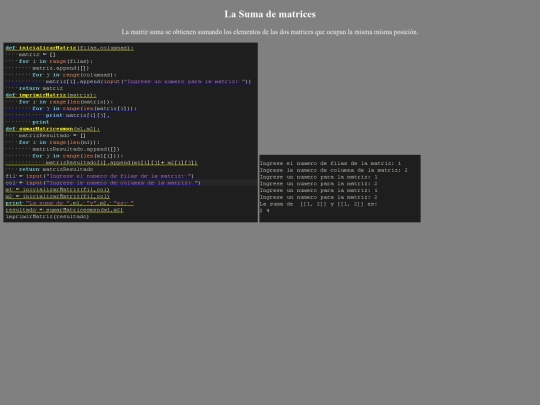Screen dimensions: 540x405
Task: Click the output line "Ingrese le numero de columna de la matriz: 2"
Action: tap(334, 170)
